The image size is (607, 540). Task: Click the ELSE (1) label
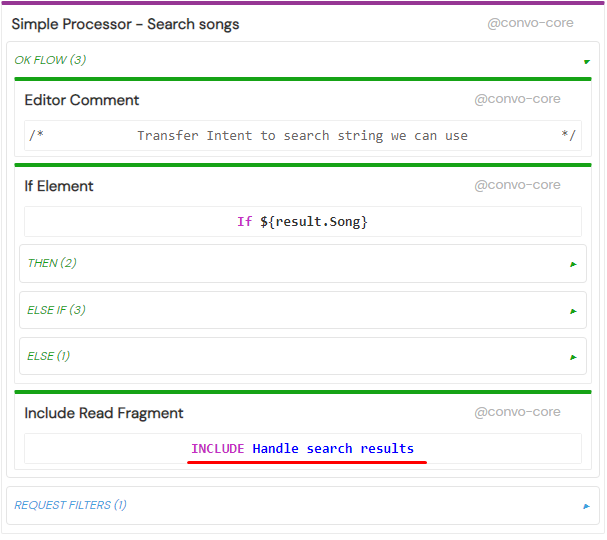pyautogui.click(x=48, y=356)
